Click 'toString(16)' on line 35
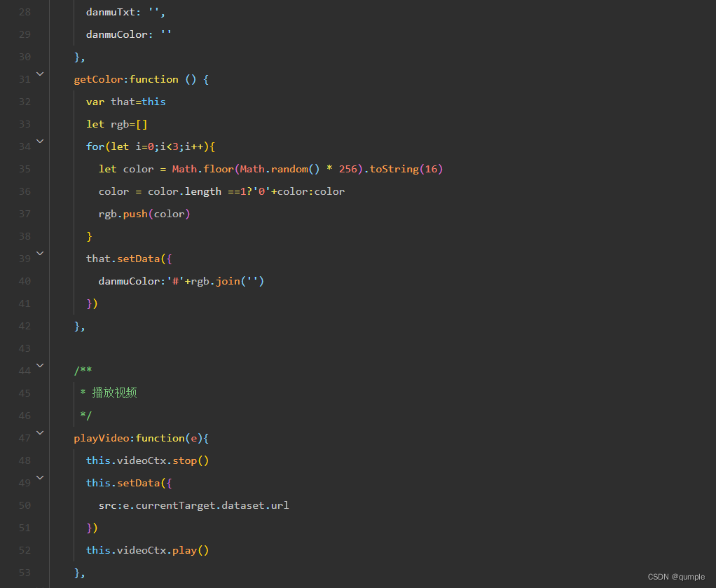 point(406,169)
